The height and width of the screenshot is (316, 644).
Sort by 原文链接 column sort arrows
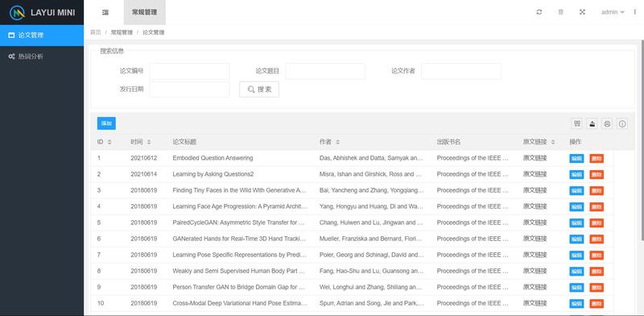[553, 142]
